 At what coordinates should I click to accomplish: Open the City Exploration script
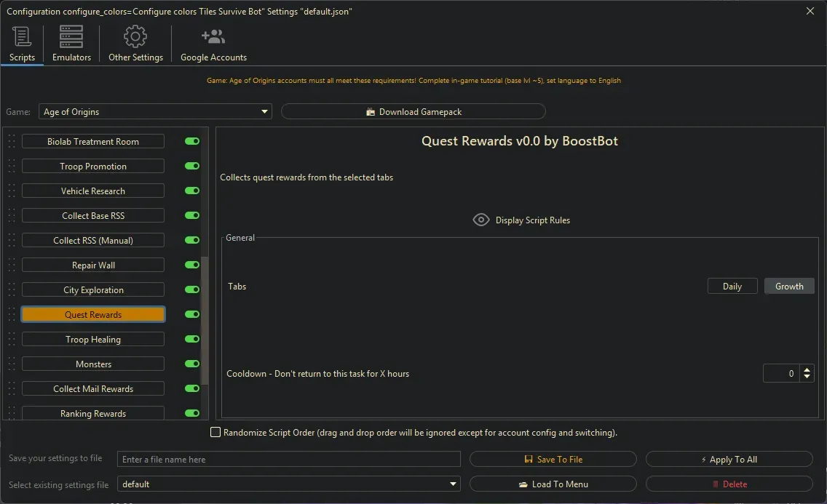[x=92, y=289]
